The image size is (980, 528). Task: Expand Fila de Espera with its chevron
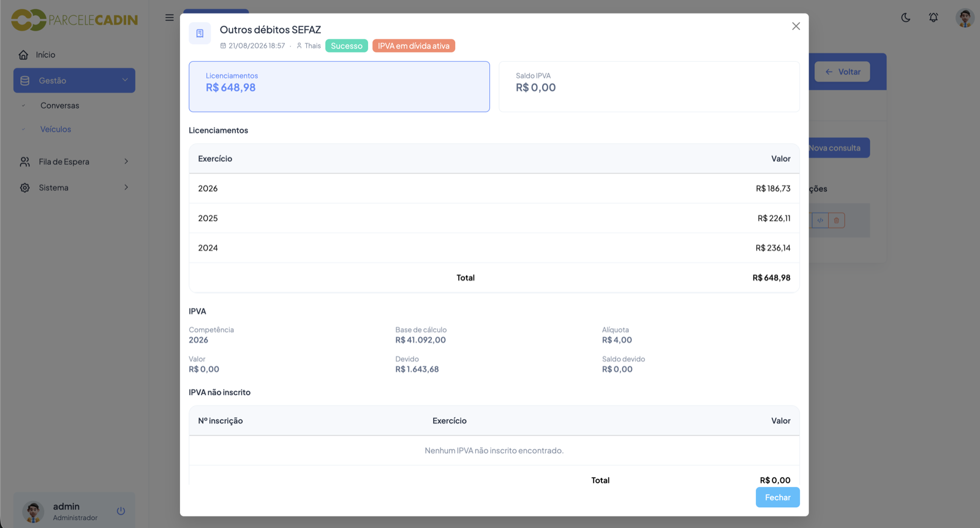tap(126, 162)
